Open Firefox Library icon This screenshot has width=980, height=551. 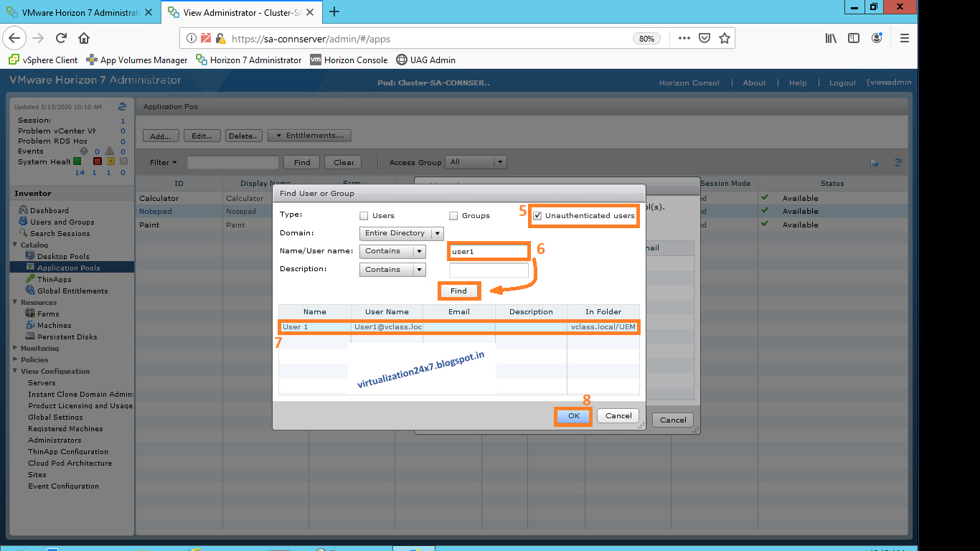click(831, 38)
